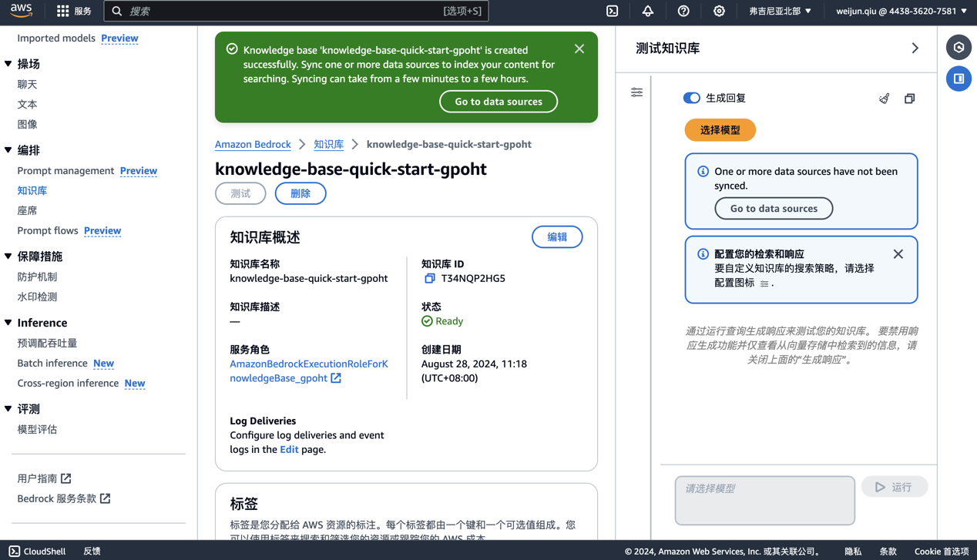Toggle the generate responses switch
The width and height of the screenshot is (977, 560).
pyautogui.click(x=691, y=98)
